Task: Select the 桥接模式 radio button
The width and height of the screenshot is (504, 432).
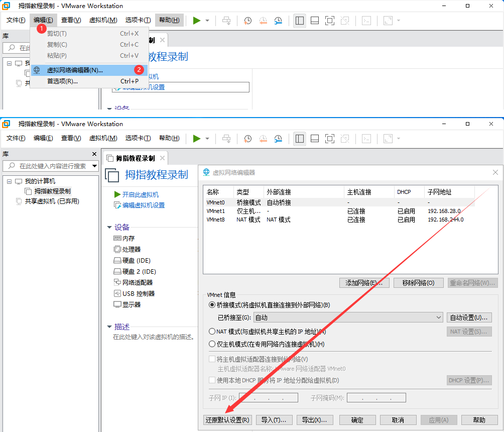Action: (212, 305)
